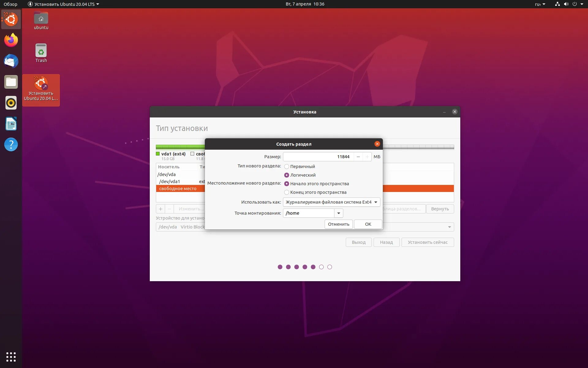Image resolution: width=588 pixels, height=368 pixels.
Task: Expand the Точка монтирования /home dropdown
Action: tap(338, 213)
